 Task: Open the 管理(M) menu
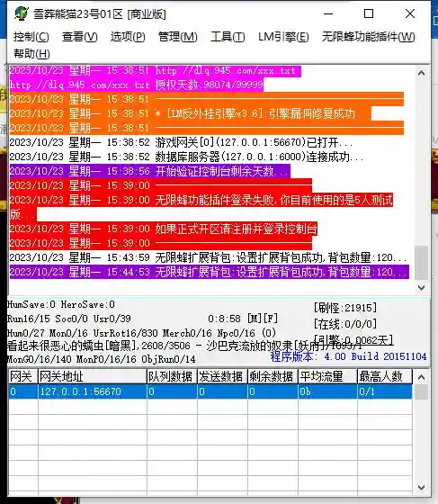[x=177, y=37]
